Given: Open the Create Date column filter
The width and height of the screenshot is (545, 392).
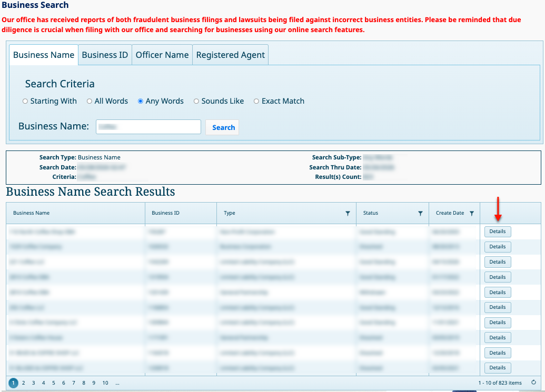Looking at the screenshot, I should click(x=472, y=213).
